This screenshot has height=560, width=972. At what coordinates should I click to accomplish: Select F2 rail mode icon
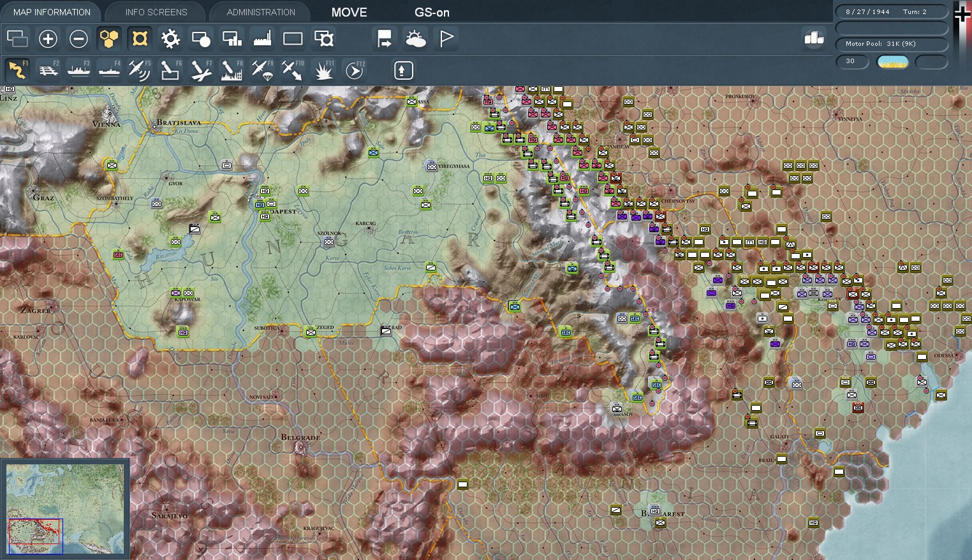(x=48, y=70)
